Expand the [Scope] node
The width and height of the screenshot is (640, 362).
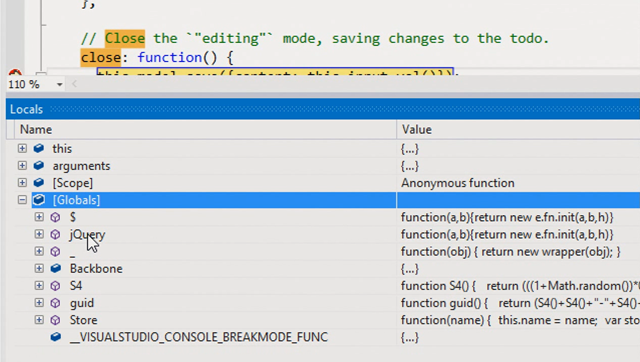[22, 183]
